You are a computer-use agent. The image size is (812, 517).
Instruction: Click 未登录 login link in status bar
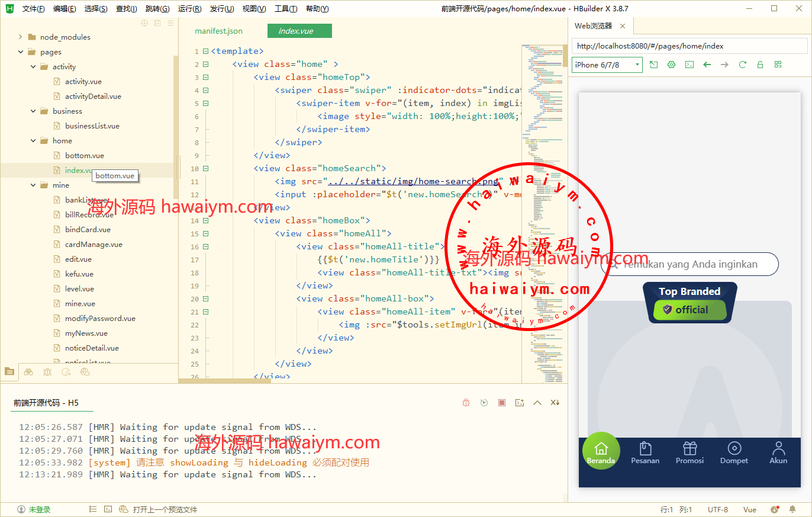coord(39,509)
